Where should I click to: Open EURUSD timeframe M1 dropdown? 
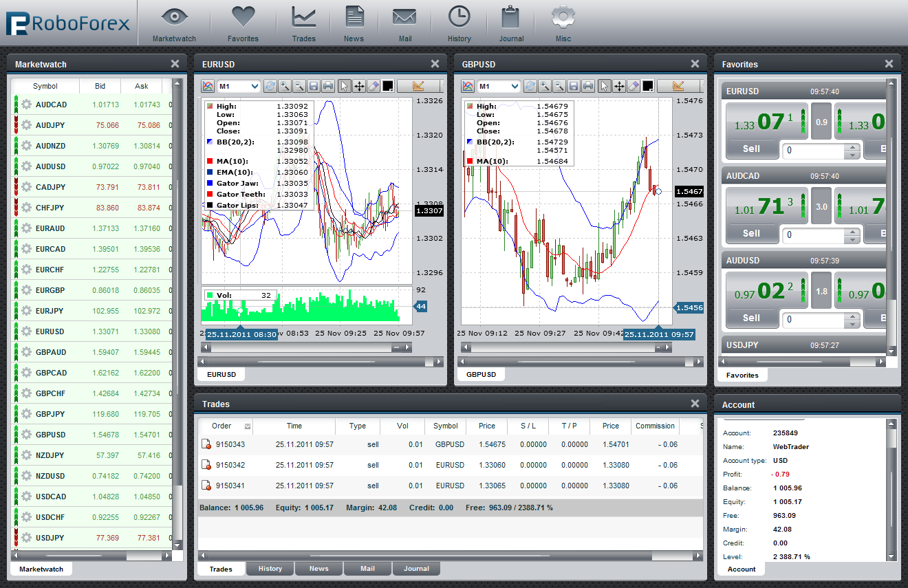click(x=239, y=86)
